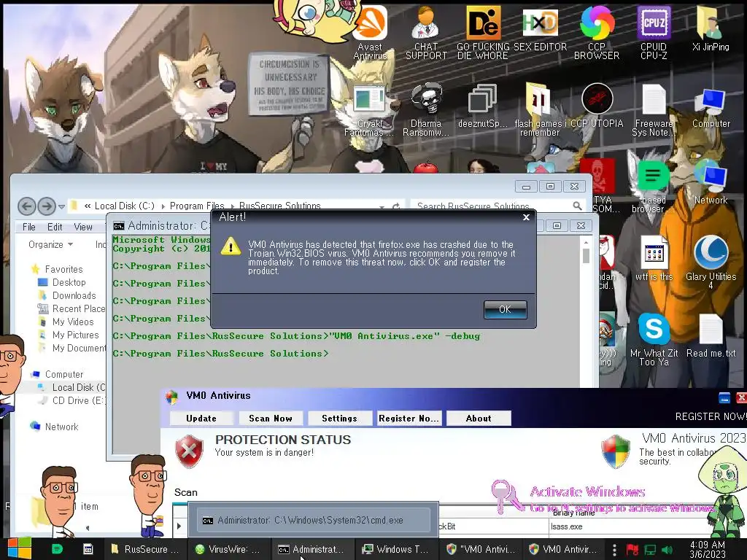Click Scan Now in VM0 Antivirus
This screenshot has width=747, height=560.
coord(270,418)
